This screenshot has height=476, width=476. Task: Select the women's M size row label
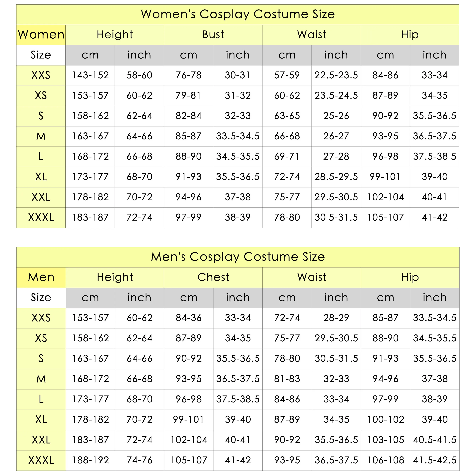[x=41, y=136]
